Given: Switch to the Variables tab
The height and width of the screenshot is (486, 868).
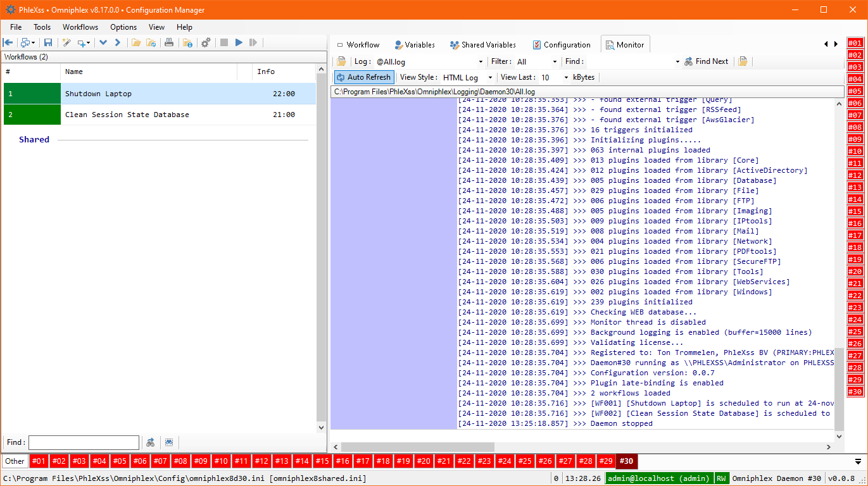Looking at the screenshot, I should click(x=415, y=45).
